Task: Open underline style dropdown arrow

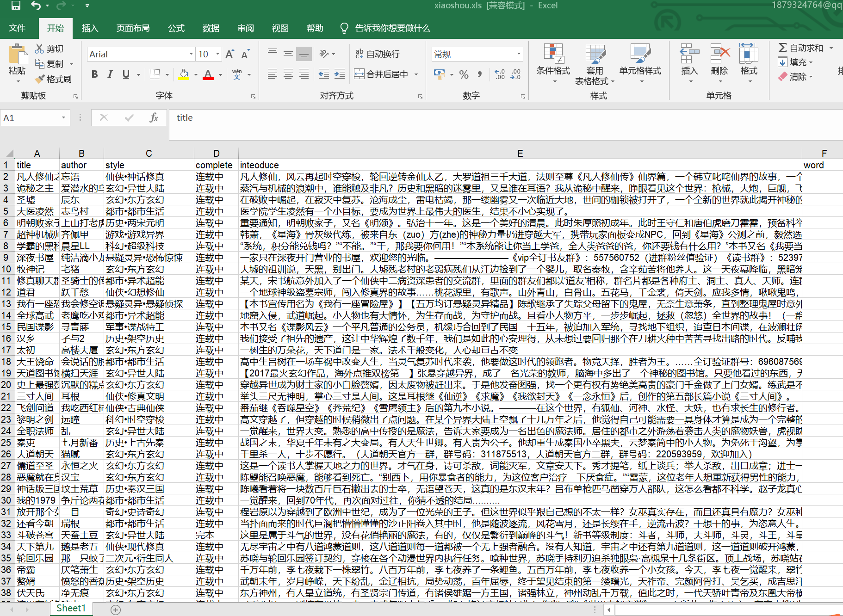Action: 138,74
